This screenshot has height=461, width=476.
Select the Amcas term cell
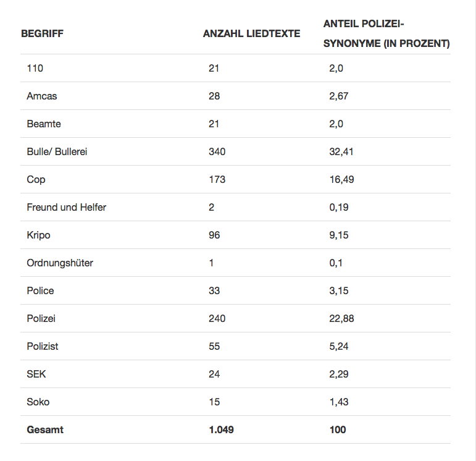click(x=42, y=96)
